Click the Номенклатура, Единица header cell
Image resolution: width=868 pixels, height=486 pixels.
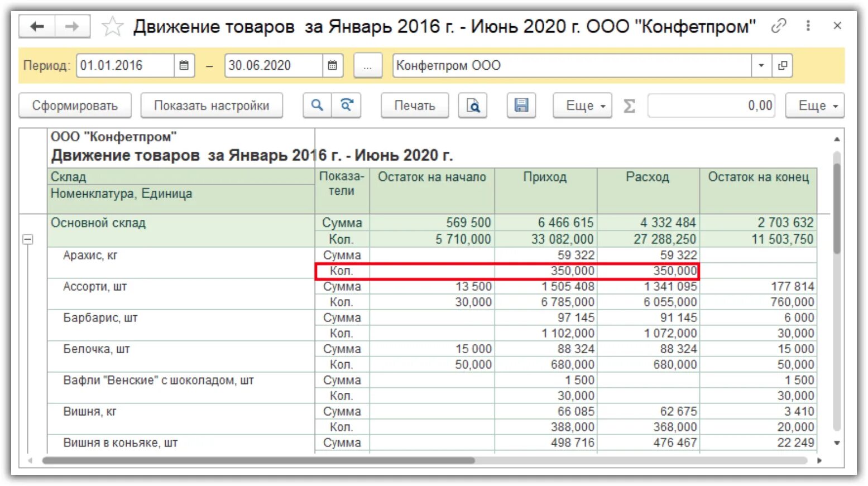(x=181, y=199)
